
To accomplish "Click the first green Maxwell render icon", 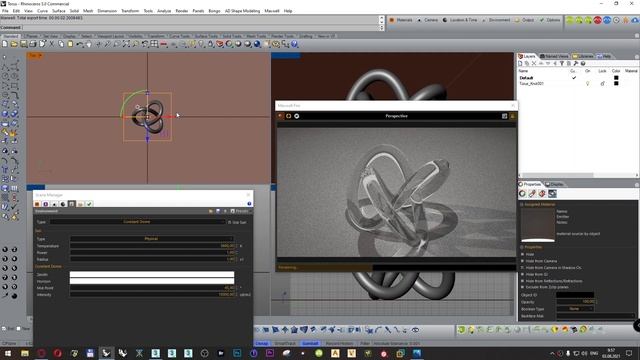I will click(x=570, y=20).
